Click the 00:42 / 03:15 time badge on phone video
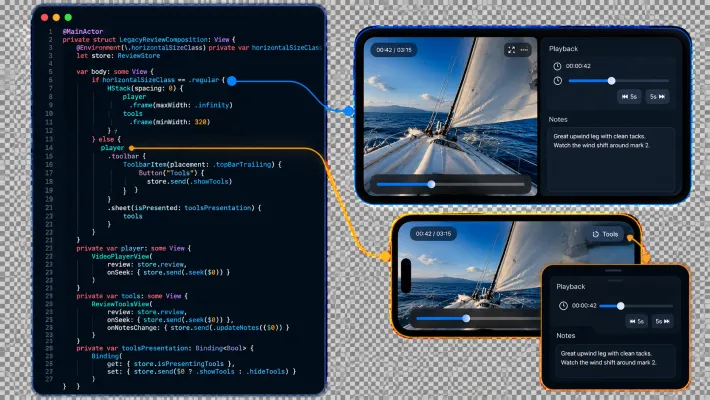Image resolution: width=710 pixels, height=400 pixels. pos(433,234)
